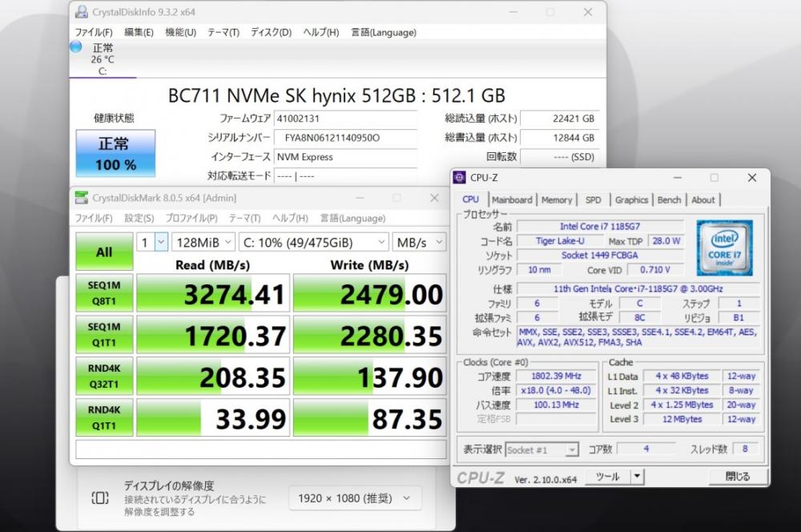This screenshot has width=801, height=532.
Task: Run the SEQ1M Q8T1 test button
Action: (104, 292)
